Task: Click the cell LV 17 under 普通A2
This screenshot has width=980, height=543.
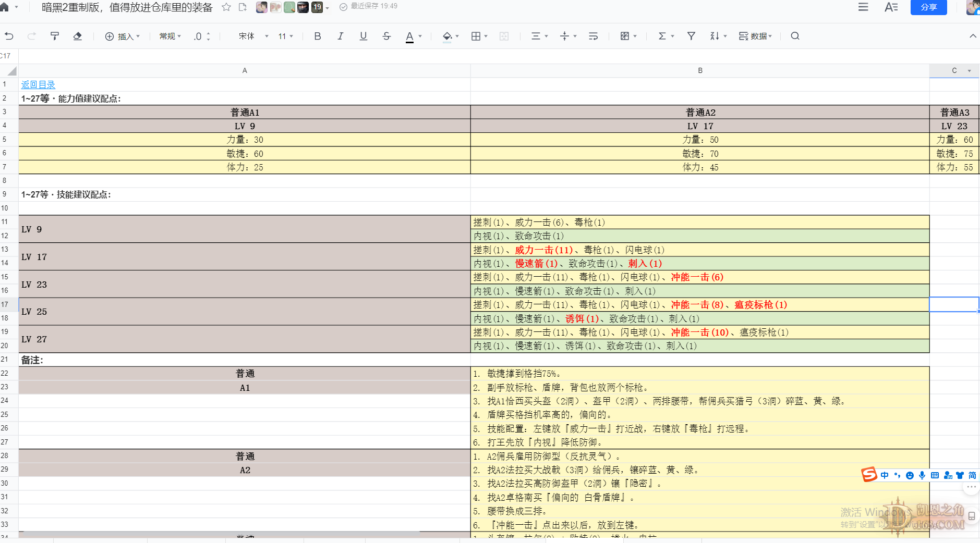Action: click(700, 126)
